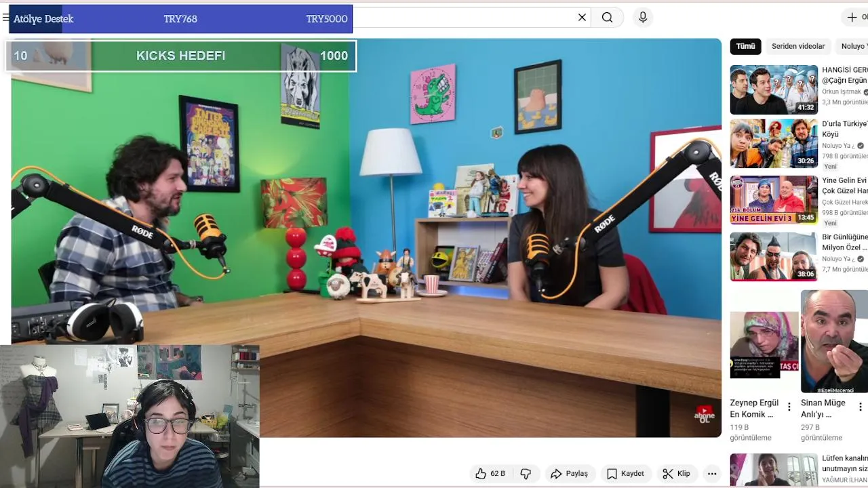This screenshot has height=488, width=868.
Task: Click the Sinan Müge Anlı'yı title
Action: [823, 408]
